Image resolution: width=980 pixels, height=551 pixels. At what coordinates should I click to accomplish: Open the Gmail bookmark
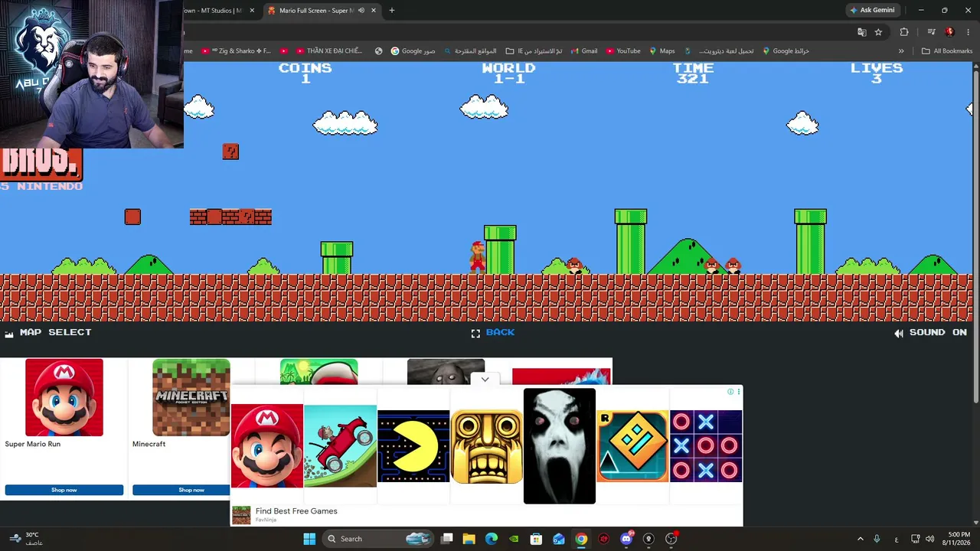[583, 51]
